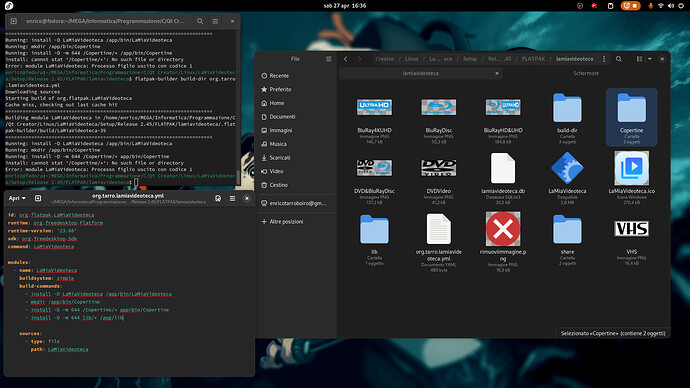Open the date and time clock menu
690x388 pixels.
[x=345, y=6]
